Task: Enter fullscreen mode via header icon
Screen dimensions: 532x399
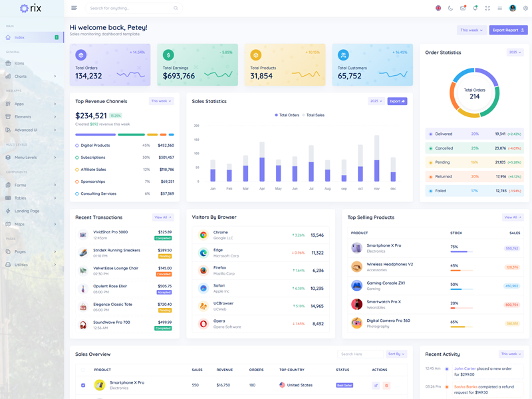Action: click(x=487, y=8)
